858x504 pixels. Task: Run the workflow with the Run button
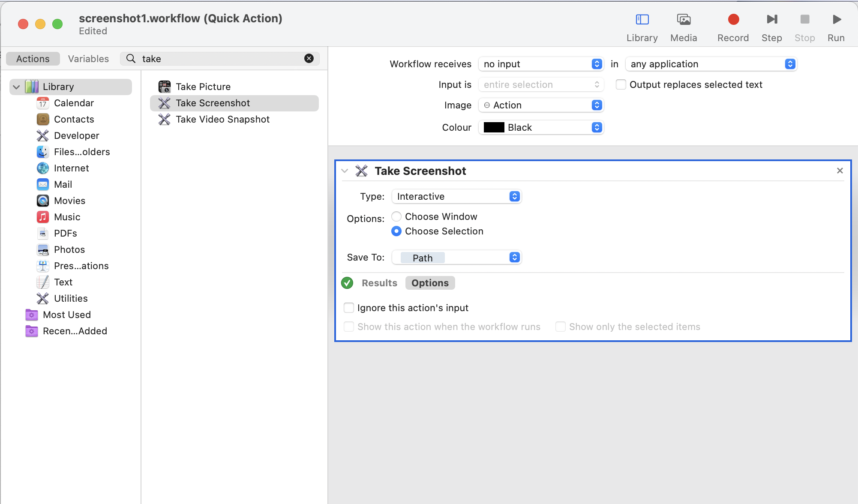pos(836,20)
